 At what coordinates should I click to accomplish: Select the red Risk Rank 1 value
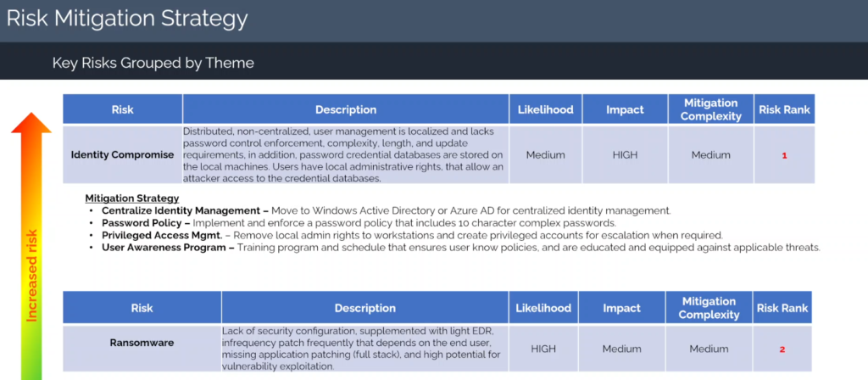pos(784,155)
